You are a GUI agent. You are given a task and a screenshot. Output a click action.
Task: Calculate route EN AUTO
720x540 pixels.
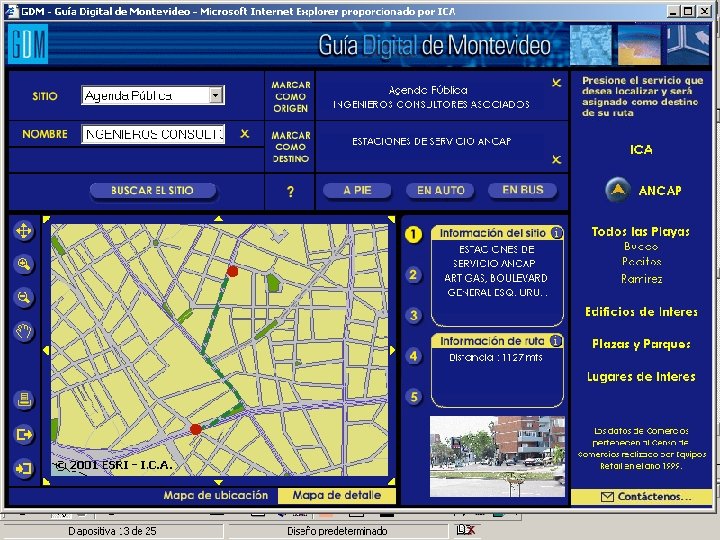(440, 190)
